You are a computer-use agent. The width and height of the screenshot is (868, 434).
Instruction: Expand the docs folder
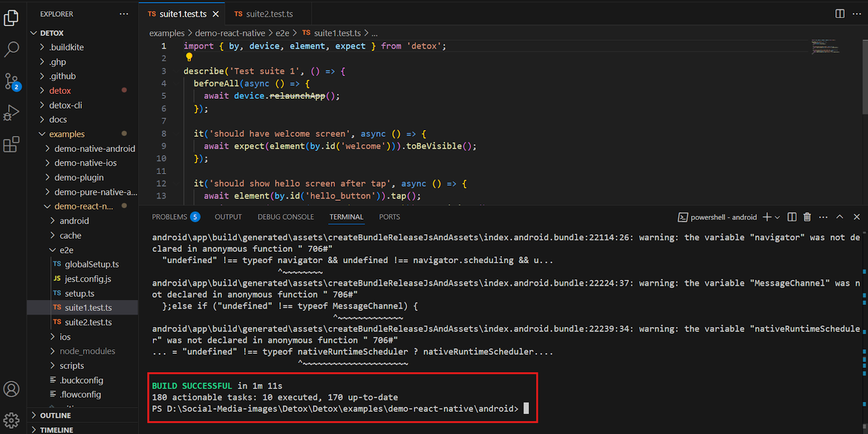[x=82, y=120]
